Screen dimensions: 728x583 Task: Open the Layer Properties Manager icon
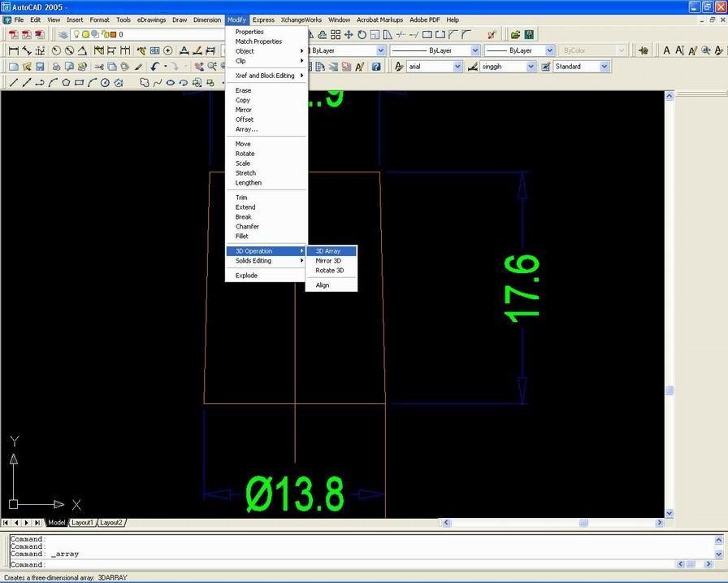pos(63,34)
